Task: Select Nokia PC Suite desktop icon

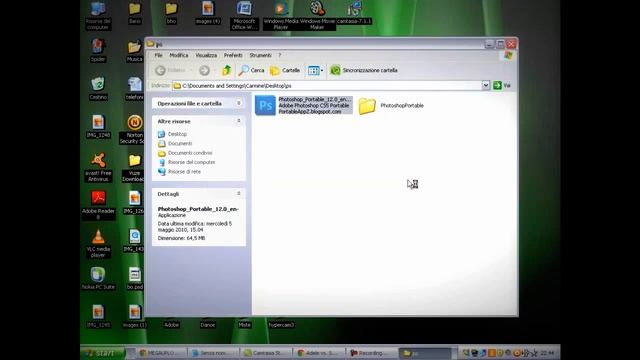Action: [x=98, y=278]
